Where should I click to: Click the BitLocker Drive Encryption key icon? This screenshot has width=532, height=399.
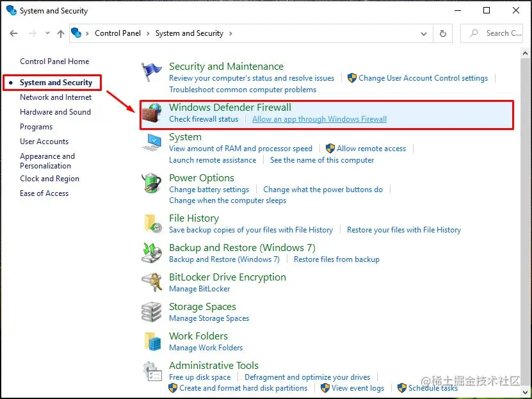[151, 282]
